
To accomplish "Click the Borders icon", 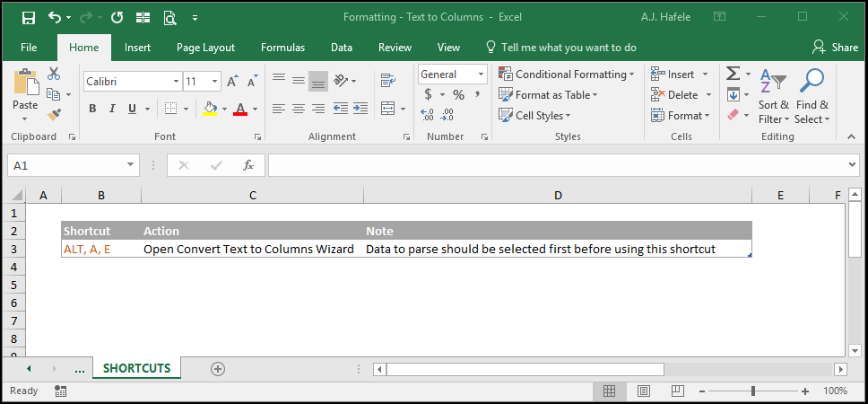I will (x=171, y=108).
